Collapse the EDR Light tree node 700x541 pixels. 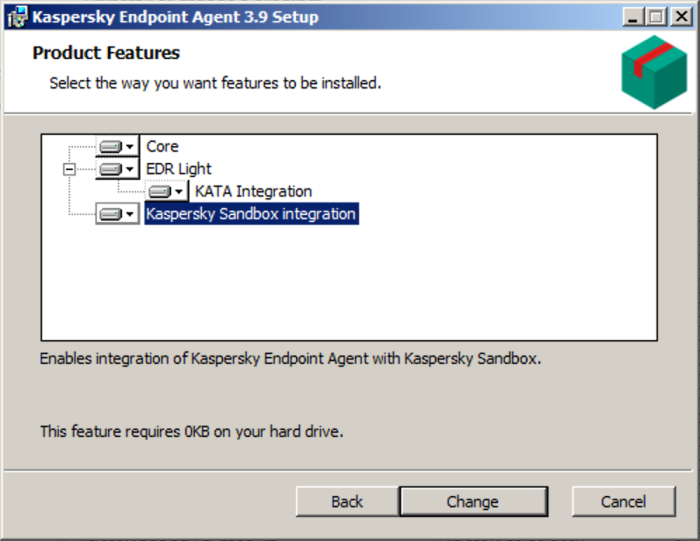tap(69, 169)
